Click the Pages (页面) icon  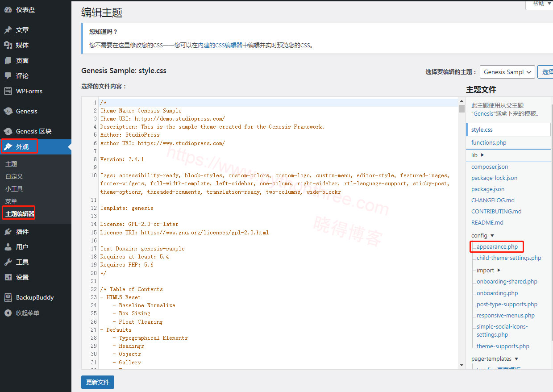[x=8, y=61]
